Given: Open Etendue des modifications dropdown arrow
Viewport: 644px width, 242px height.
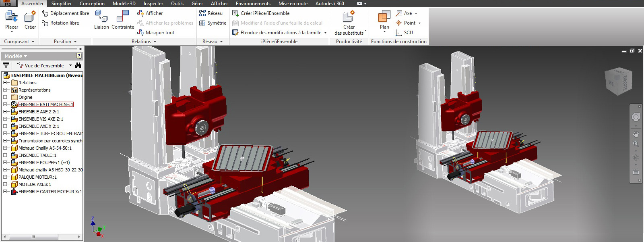Looking at the screenshot, I should [x=325, y=33].
